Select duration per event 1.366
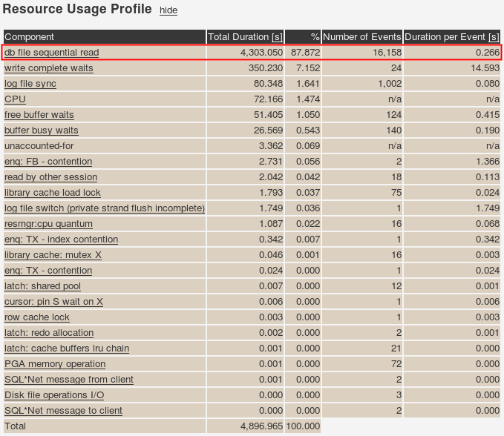Screen dimensions: 504x436 (x=488, y=162)
